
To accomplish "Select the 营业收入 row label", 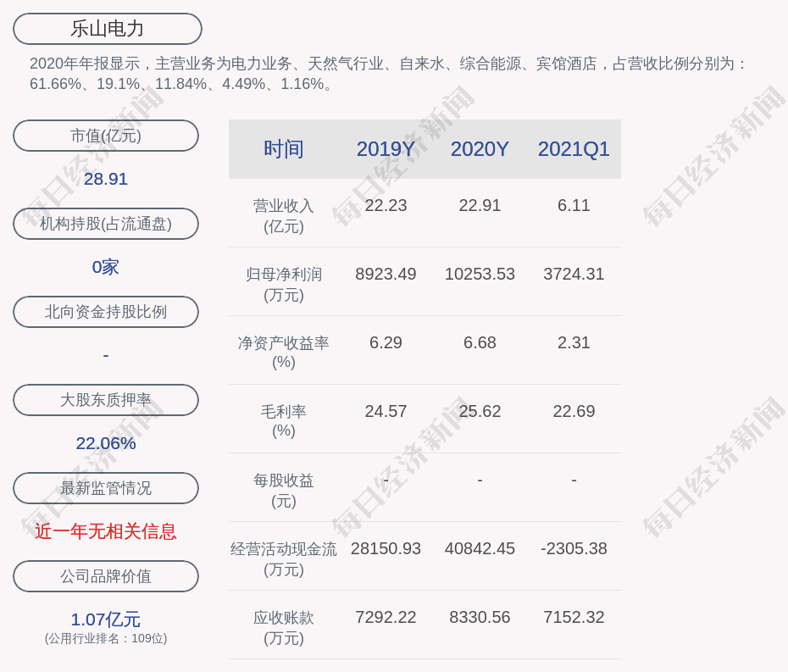I will [x=283, y=215].
